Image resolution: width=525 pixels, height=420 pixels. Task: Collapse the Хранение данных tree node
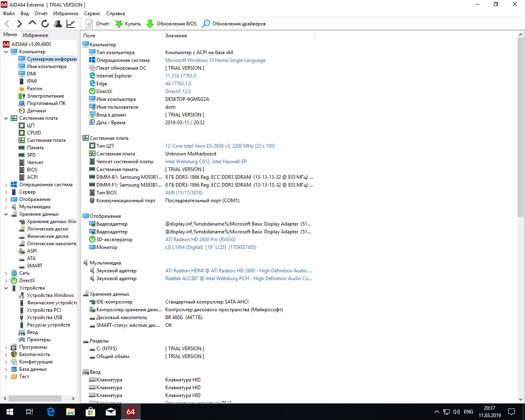click(x=6, y=214)
